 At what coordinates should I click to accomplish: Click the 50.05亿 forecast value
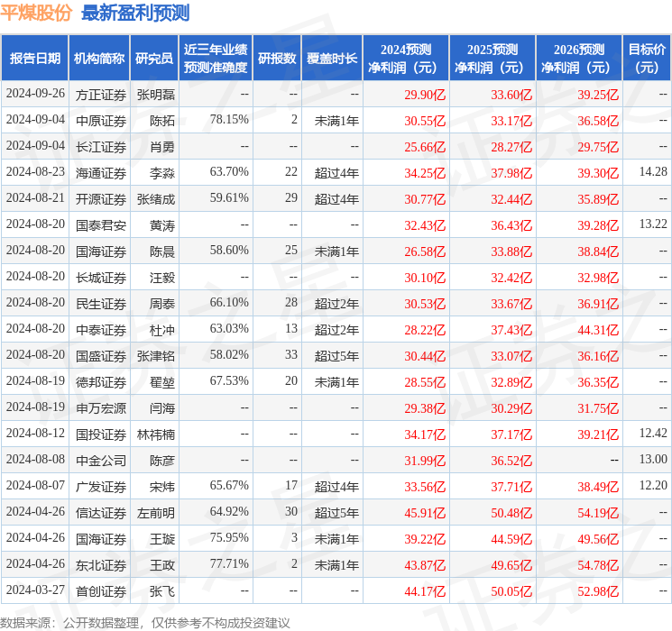coord(511,591)
